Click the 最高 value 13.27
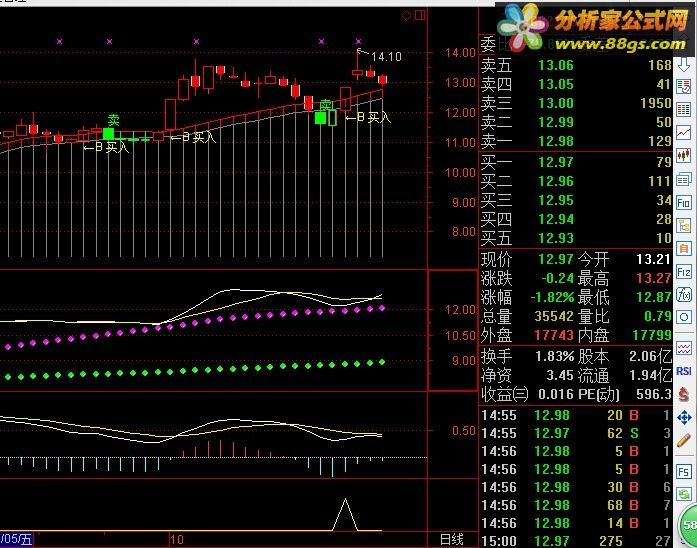This screenshot has height=548, width=697. click(x=653, y=278)
